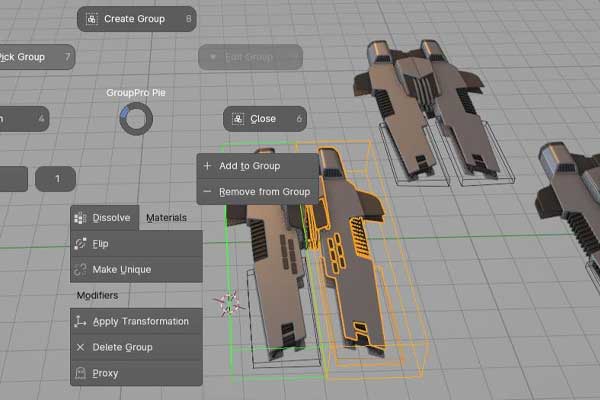
Task: Click the Proxy ghost icon
Action: click(80, 373)
